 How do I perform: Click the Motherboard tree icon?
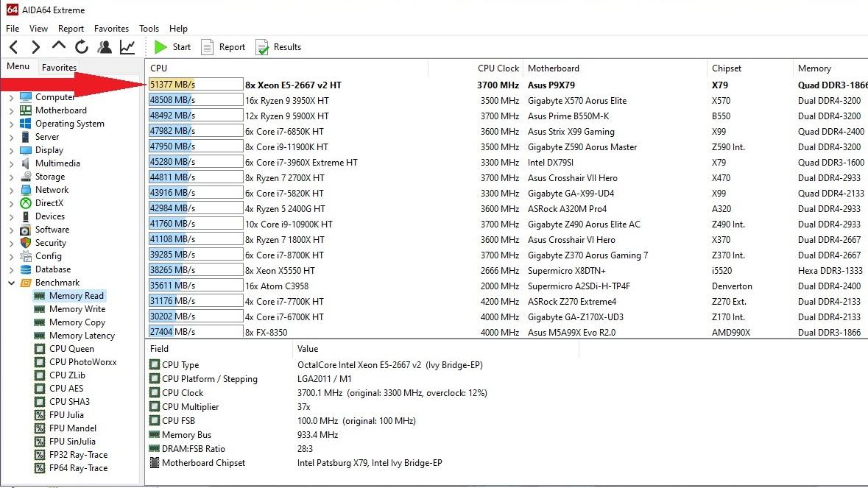click(26, 110)
